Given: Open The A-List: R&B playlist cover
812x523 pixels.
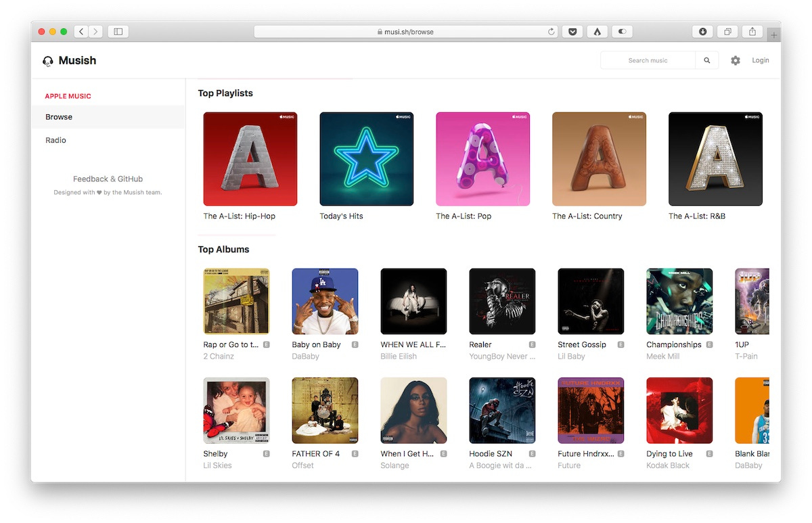Looking at the screenshot, I should [715, 159].
